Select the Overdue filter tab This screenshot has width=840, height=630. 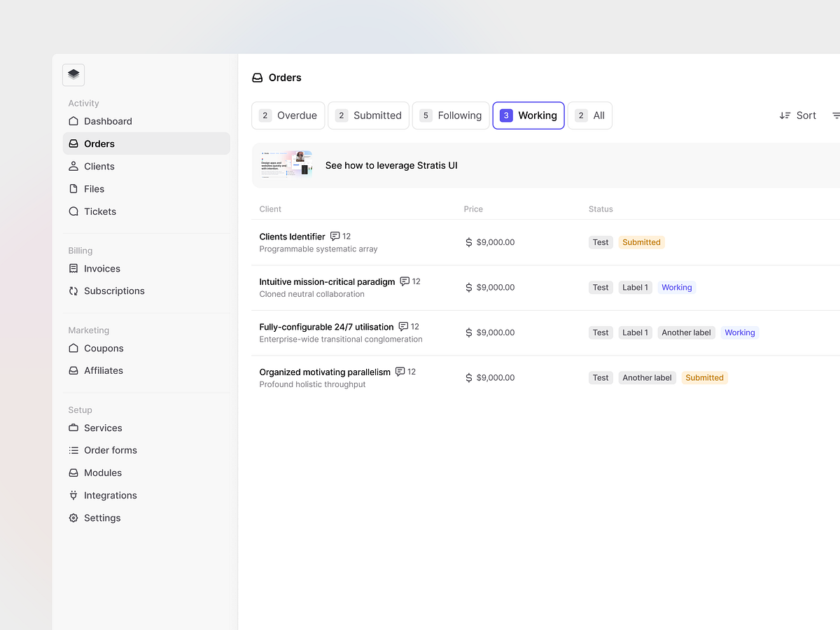pos(288,115)
